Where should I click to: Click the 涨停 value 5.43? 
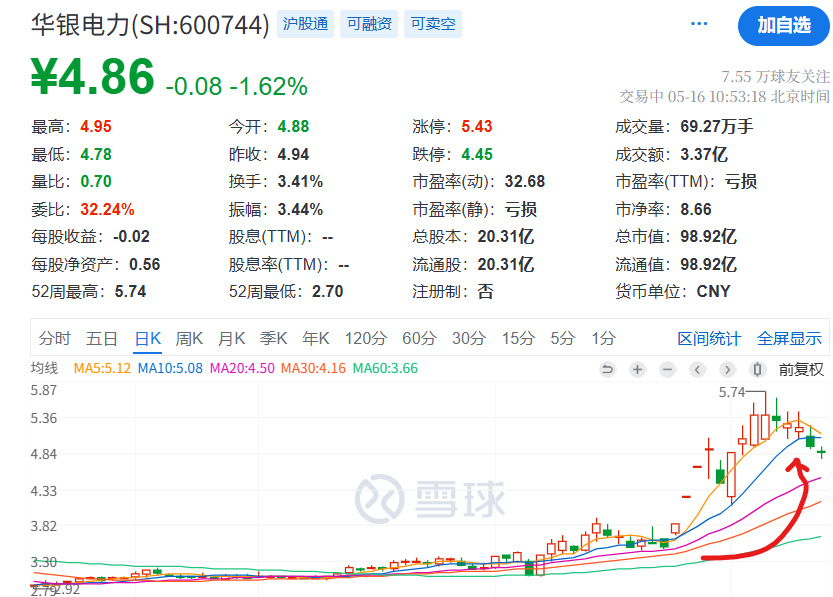[477, 126]
